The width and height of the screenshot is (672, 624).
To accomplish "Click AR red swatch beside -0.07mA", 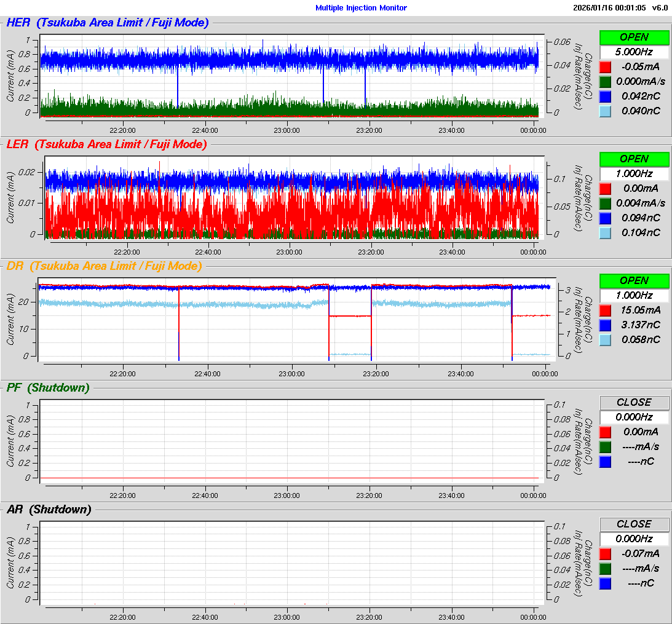I will point(605,554).
